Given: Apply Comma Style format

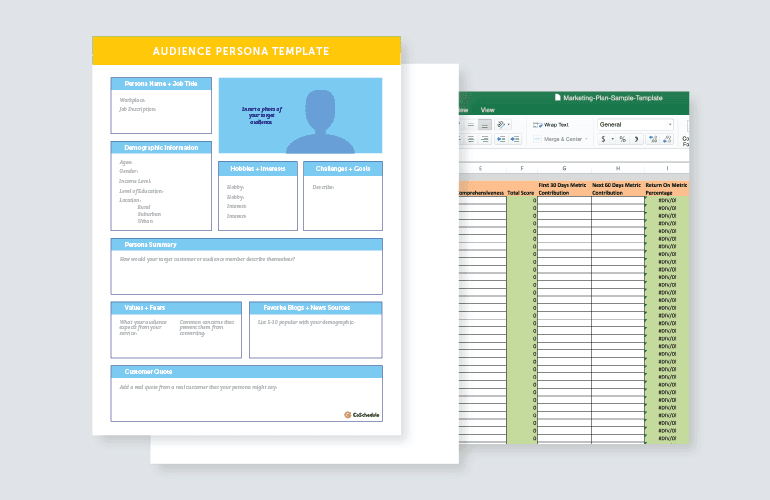Looking at the screenshot, I should tap(636, 139).
